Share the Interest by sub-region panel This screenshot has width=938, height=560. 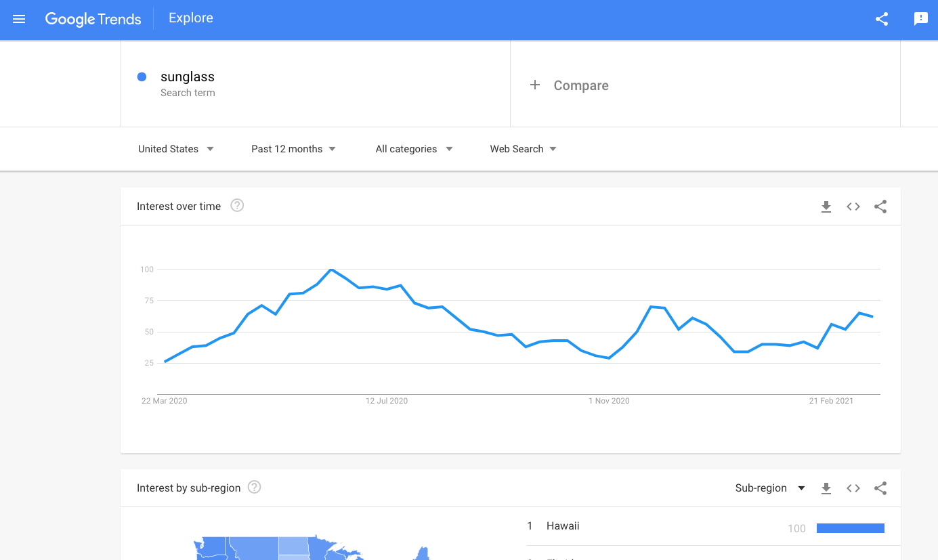coord(880,488)
